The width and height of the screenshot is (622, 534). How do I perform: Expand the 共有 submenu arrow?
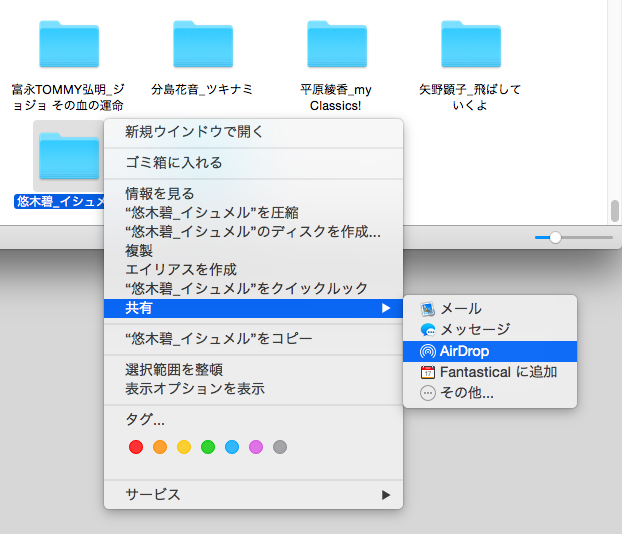point(386,309)
